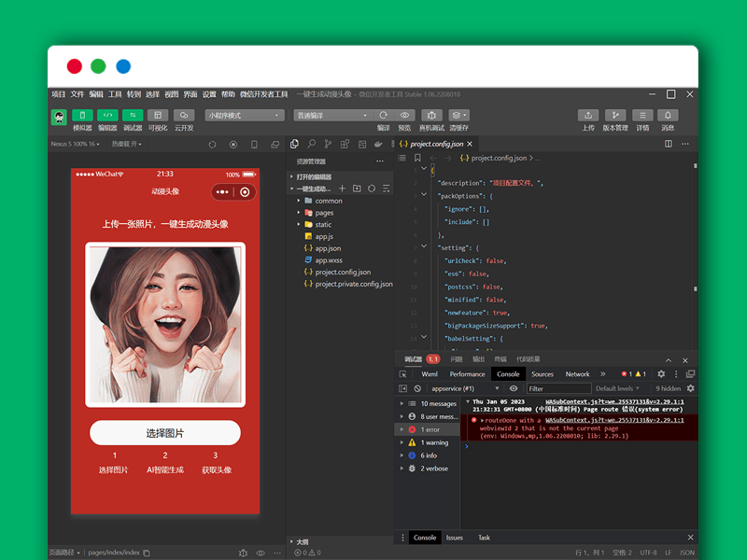The height and width of the screenshot is (560, 747).
Task: Open app.json in the file tree
Action: point(327,248)
